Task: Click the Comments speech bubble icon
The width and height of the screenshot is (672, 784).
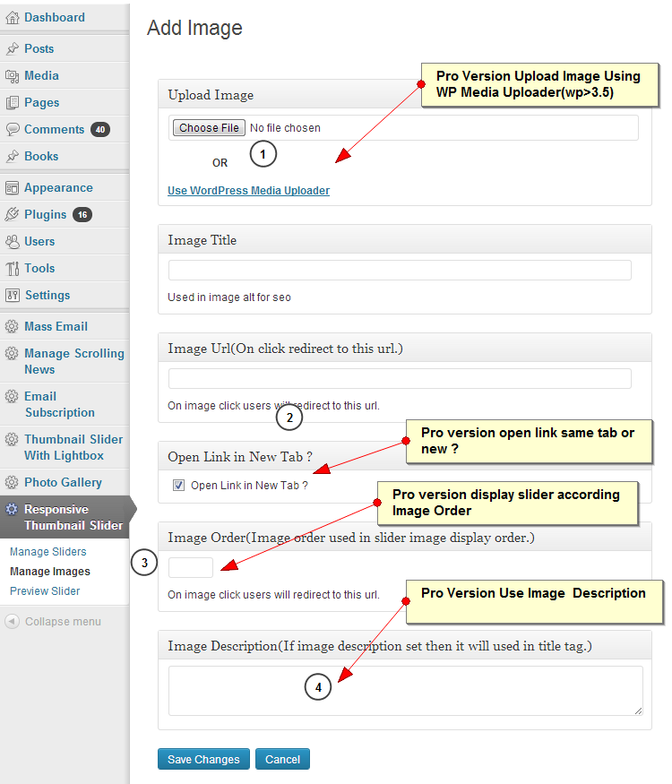Action: (12, 130)
